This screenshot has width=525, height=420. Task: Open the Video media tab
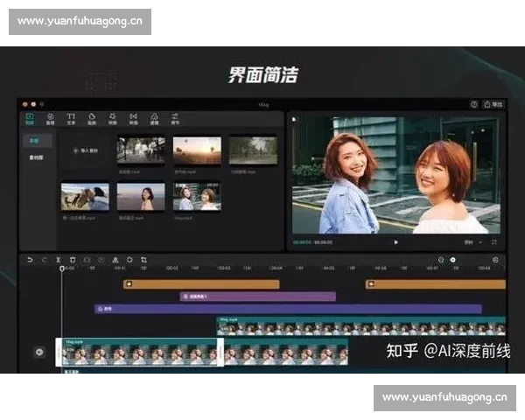[x=30, y=119]
